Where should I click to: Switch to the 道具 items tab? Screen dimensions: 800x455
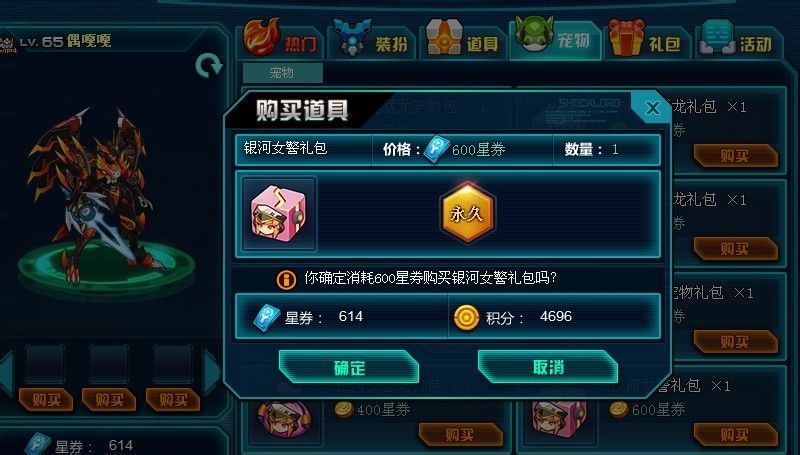[x=462, y=39]
